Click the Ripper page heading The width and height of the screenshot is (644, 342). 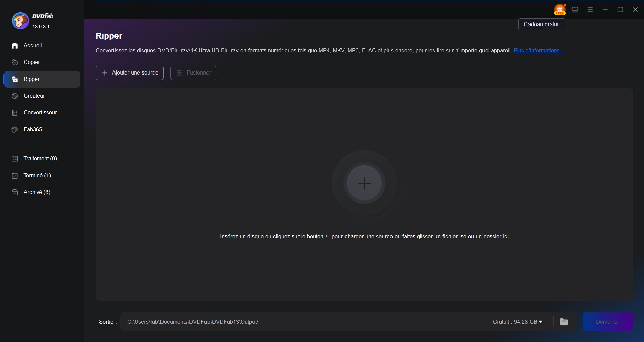click(109, 36)
